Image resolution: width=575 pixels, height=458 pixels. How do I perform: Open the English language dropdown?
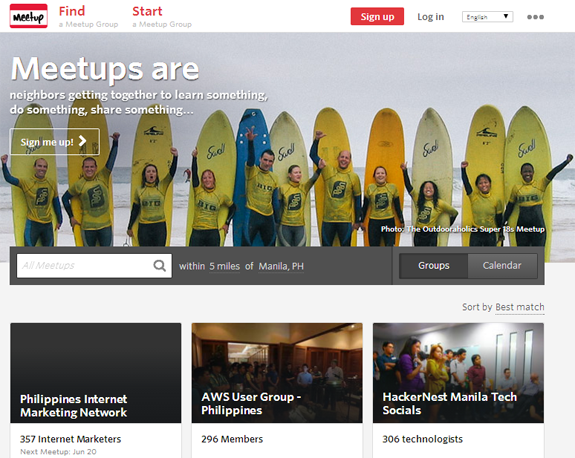tap(487, 17)
